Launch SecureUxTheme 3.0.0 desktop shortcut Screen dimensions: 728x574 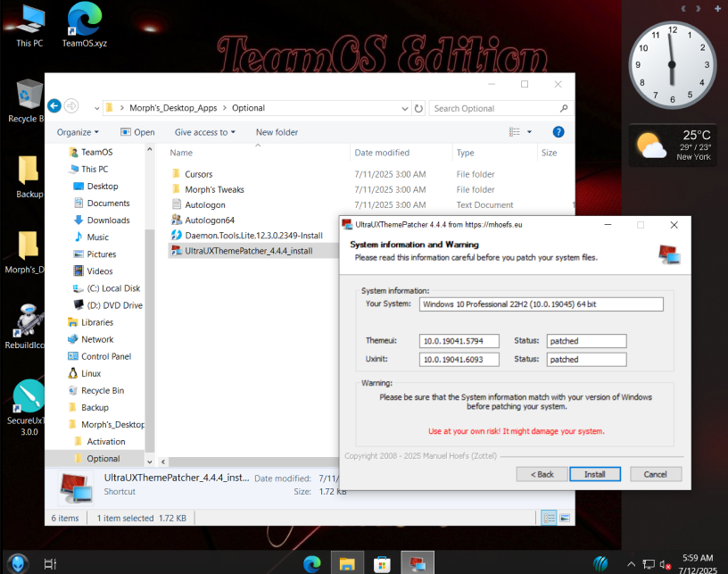(28, 408)
